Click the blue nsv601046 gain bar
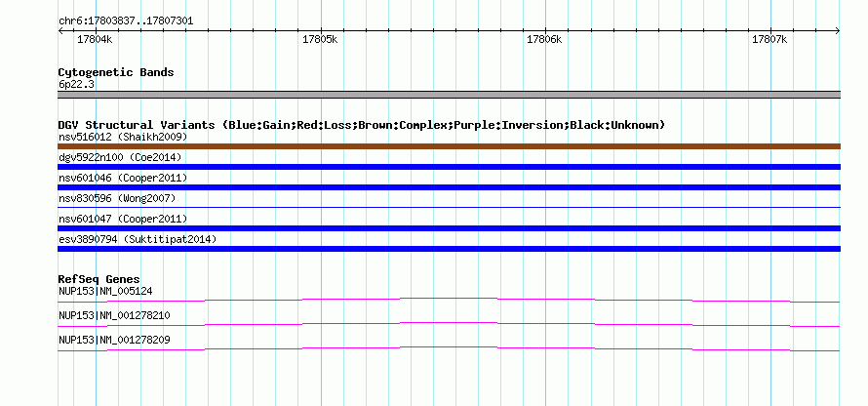 click(449, 187)
